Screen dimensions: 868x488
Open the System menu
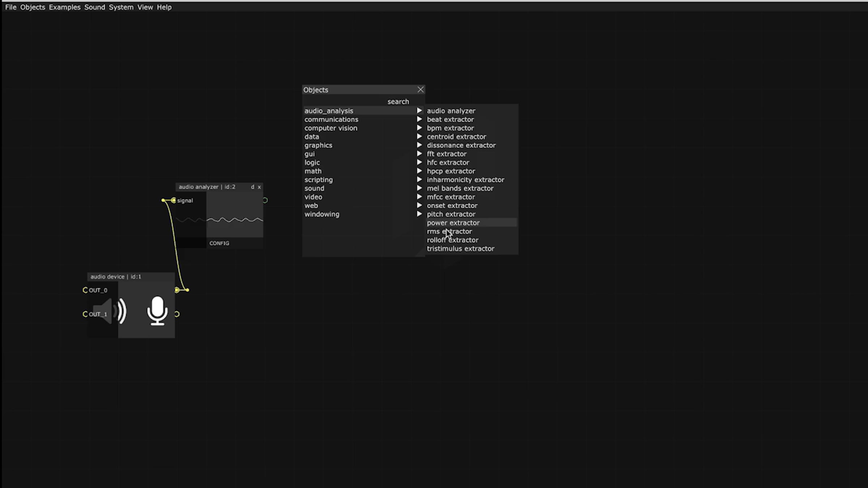pyautogui.click(x=121, y=7)
